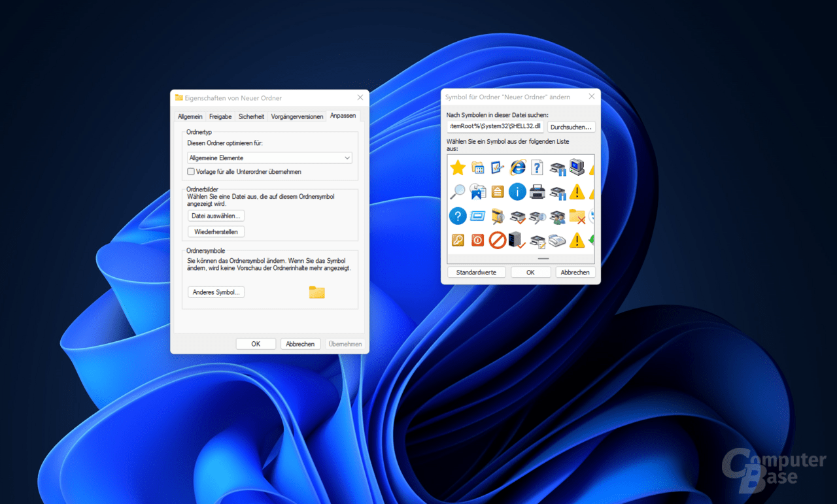Click the folder icon in Eigenschaften title bar

coord(179,97)
